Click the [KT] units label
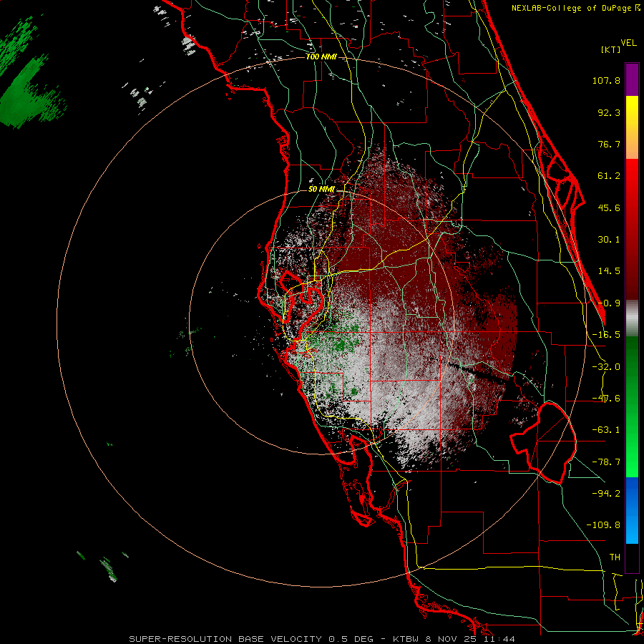The width and height of the screenshot is (644, 644). click(x=610, y=49)
